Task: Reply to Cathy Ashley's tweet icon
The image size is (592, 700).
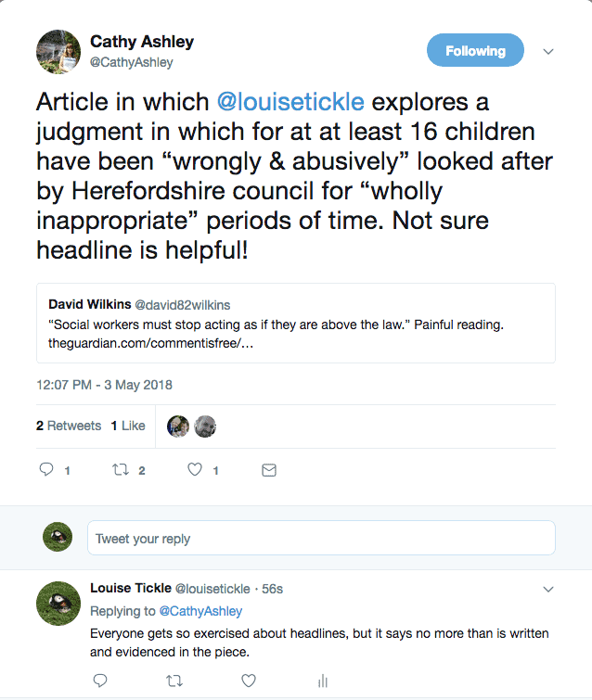Action: tap(46, 470)
